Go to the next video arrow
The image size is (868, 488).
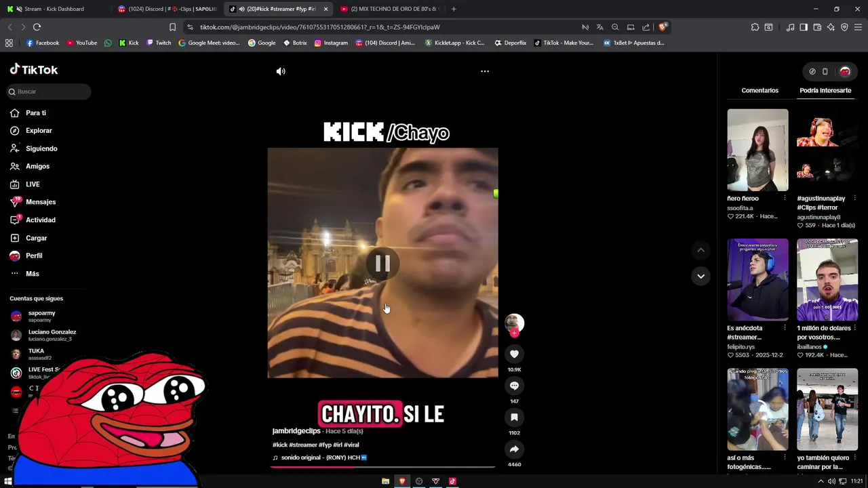(701, 276)
